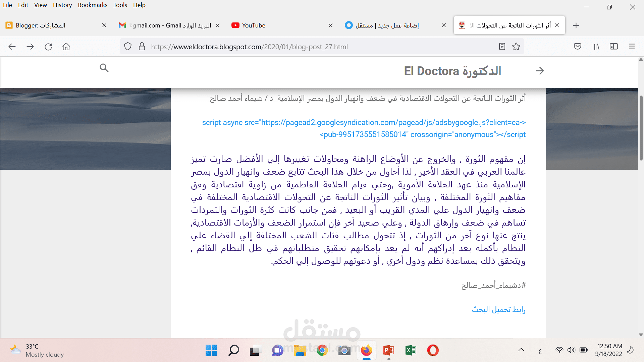Viewport: 644px width, 362px height.
Task: Click the page vertical scrollbar thumb
Action: [641, 128]
